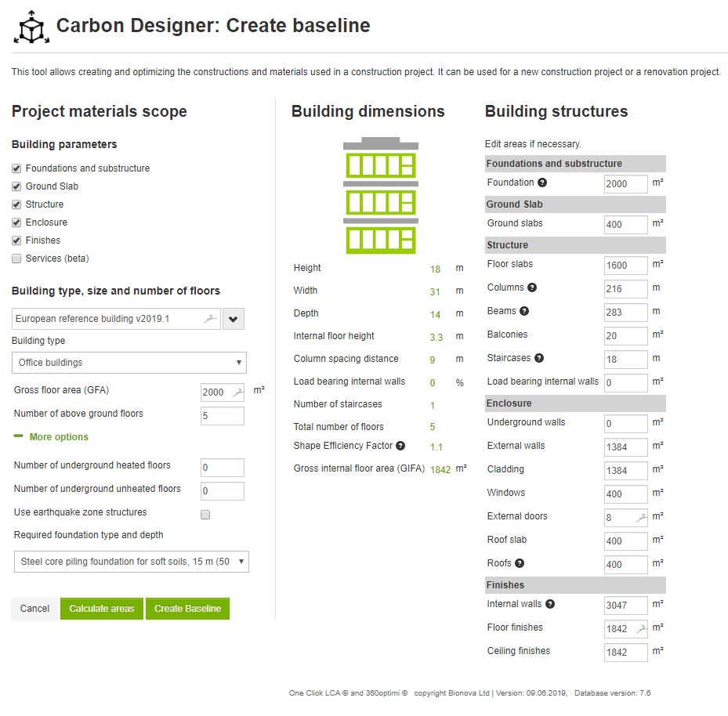Tick Use earthquake zone structures checkbox

205,515
